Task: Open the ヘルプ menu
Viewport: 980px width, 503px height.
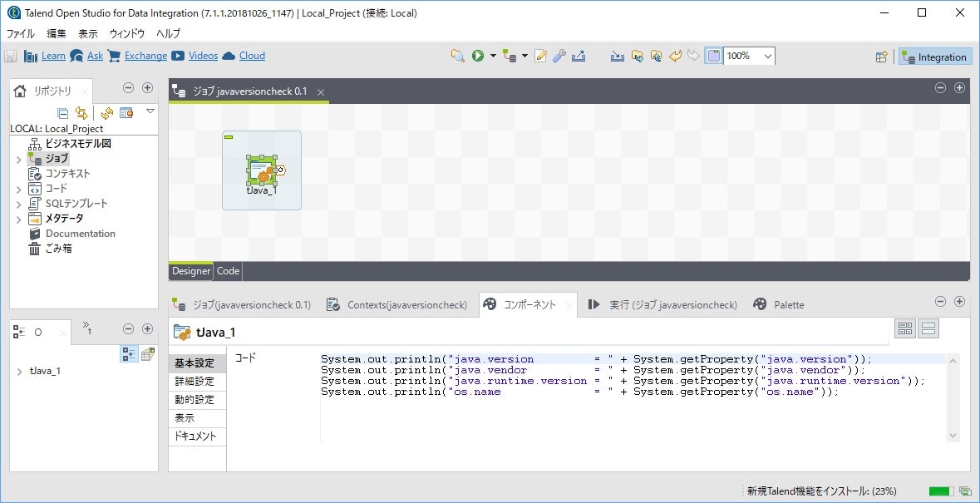Action: [168, 34]
